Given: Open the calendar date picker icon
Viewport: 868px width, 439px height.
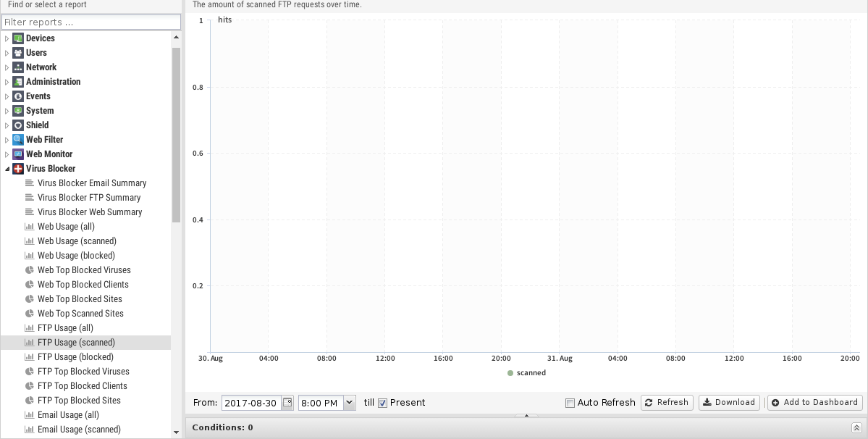Looking at the screenshot, I should click(287, 403).
